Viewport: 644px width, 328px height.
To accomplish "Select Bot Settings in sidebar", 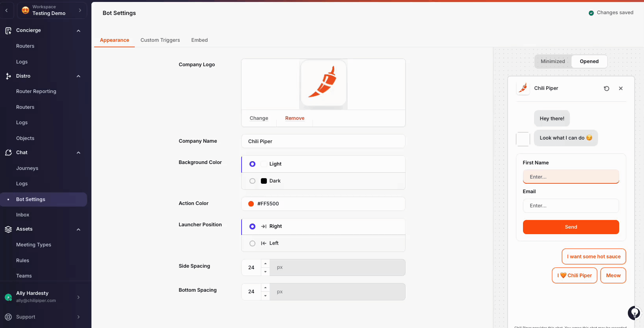I will click(x=44, y=199).
